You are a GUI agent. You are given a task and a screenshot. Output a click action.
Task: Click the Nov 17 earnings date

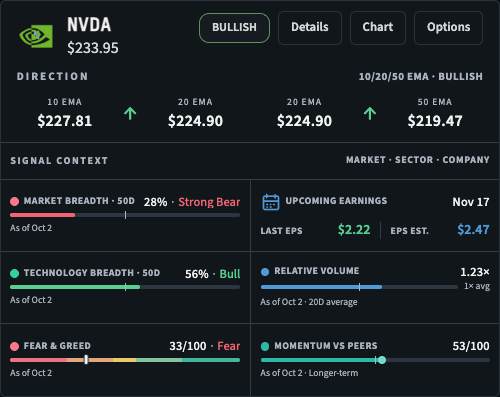(471, 202)
